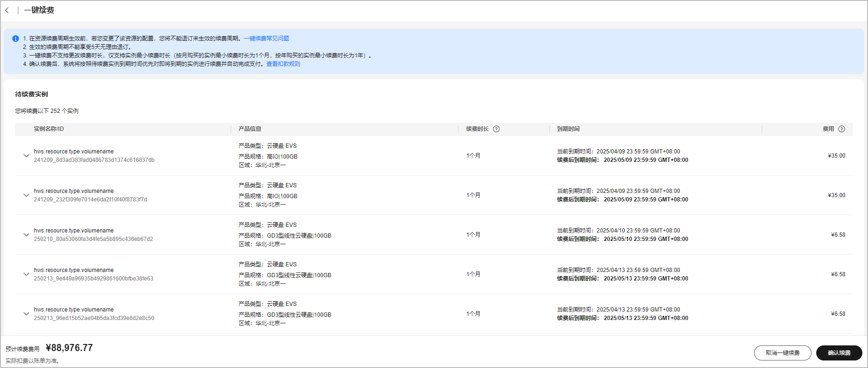The image size is (868, 368).
Task: Expand row 250213_9e449a96935b4929861600bfbe38fe63
Action: tap(26, 274)
